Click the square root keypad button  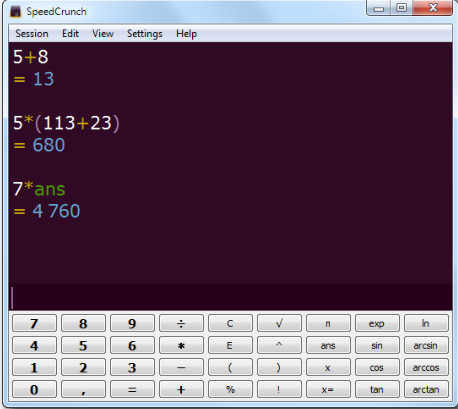tap(279, 323)
